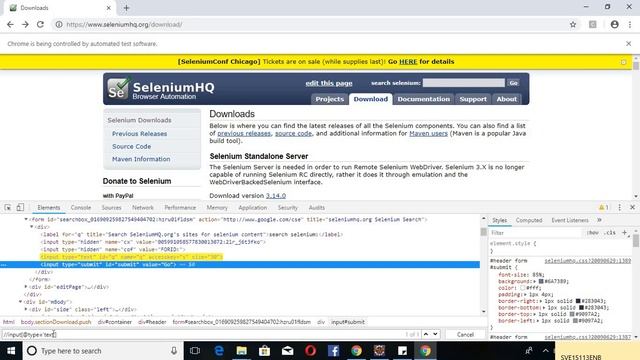Screen dimensions: 640x360
Task: Toggle the device toolbar icon in DevTools
Action: tap(20, 207)
